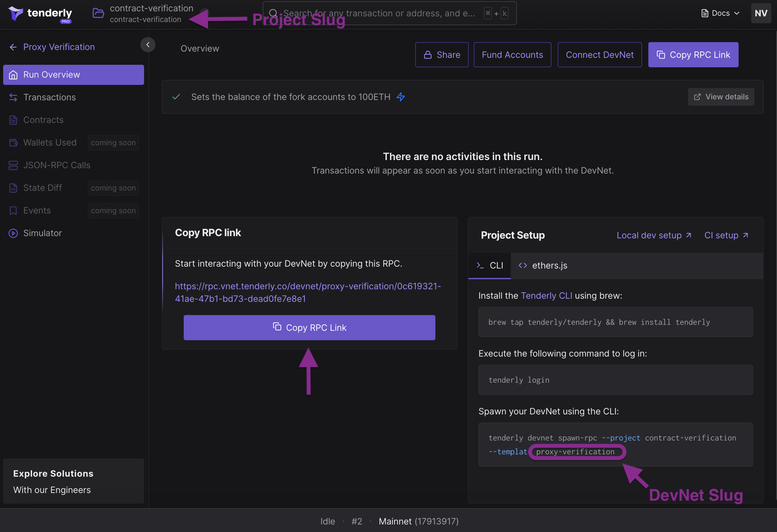777x532 pixels.
Task: Click the PRO badge under tenderly logo
Action: coord(65,21)
